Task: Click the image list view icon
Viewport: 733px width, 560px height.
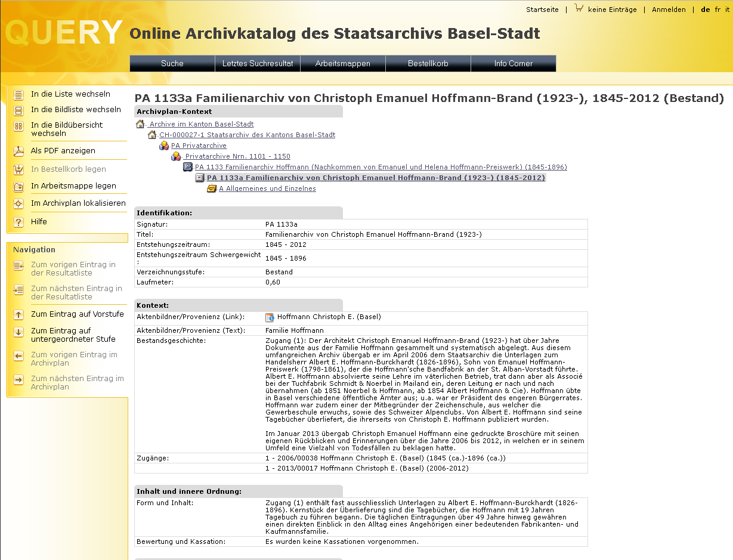Action: tap(18, 110)
